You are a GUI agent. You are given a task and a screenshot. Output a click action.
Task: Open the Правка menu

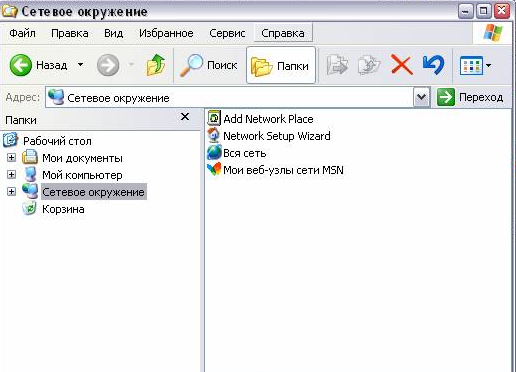70,33
